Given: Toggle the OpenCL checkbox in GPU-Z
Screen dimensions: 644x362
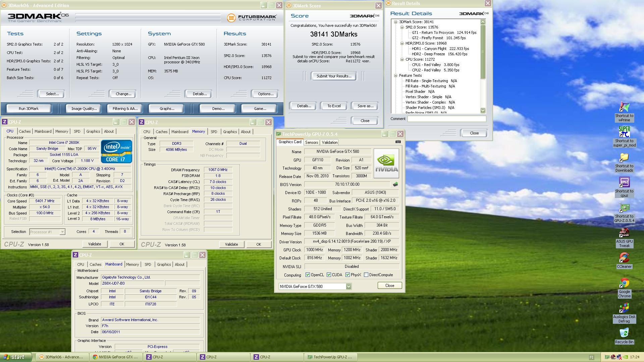Looking at the screenshot, I should [x=308, y=275].
